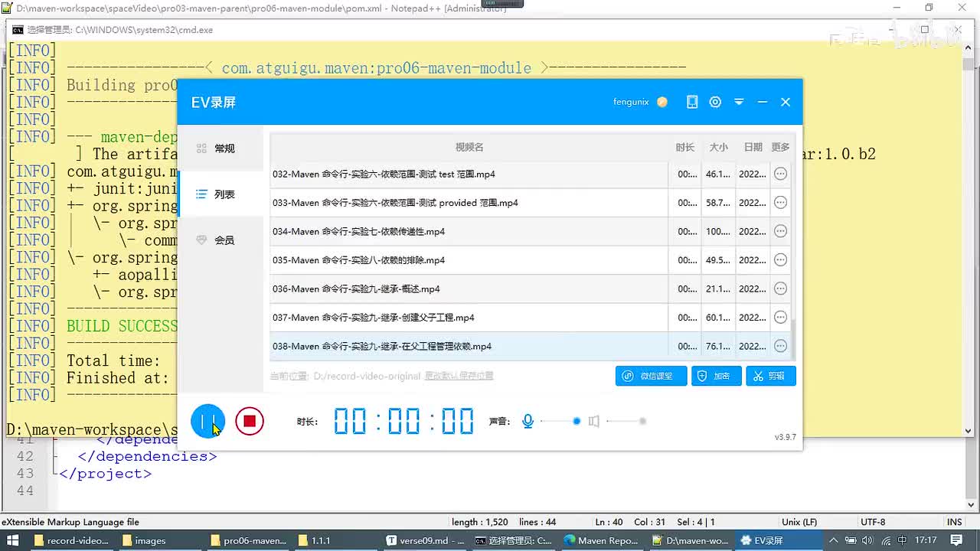Click the 加密 encrypt button
This screenshot has width=980, height=551.
[x=717, y=376]
